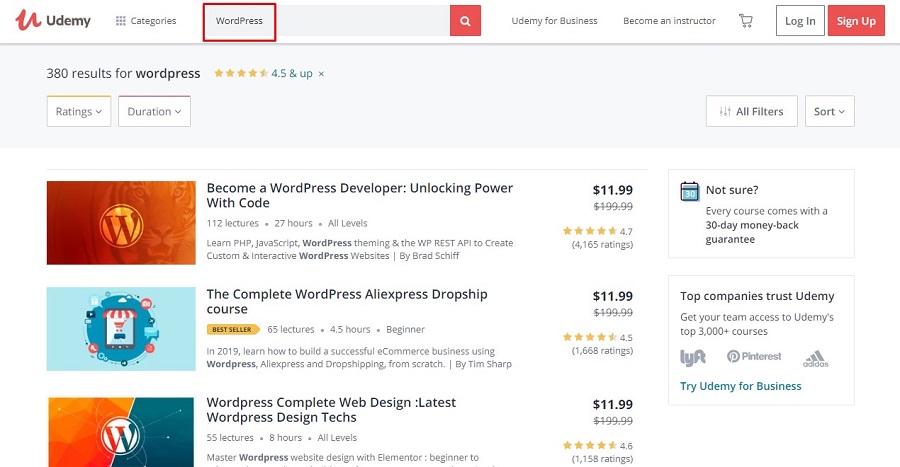Click the 30-day calendar icon
Screen dimensions: 900x467
[689, 191]
